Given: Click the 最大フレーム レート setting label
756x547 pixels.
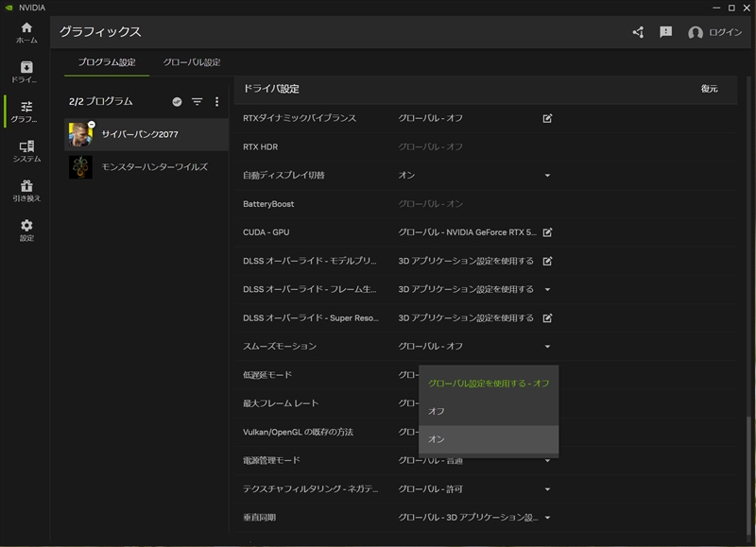Looking at the screenshot, I should click(x=281, y=403).
